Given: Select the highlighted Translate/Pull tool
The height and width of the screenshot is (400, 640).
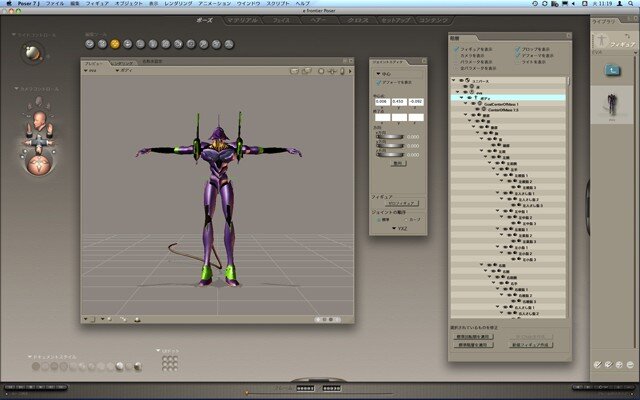Looking at the screenshot, I should pos(115,44).
